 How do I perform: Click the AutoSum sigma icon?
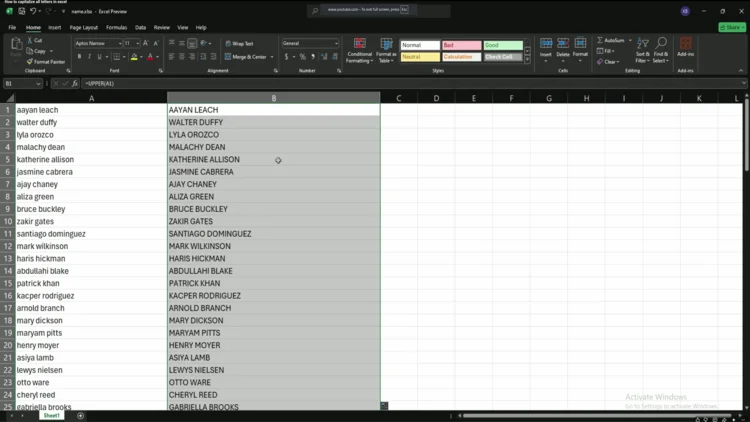pos(600,40)
